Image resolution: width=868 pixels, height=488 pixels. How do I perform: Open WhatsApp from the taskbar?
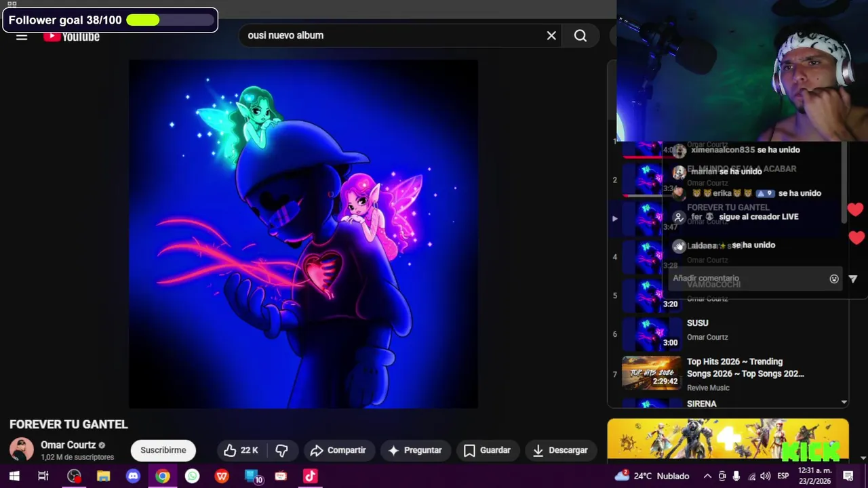192,476
